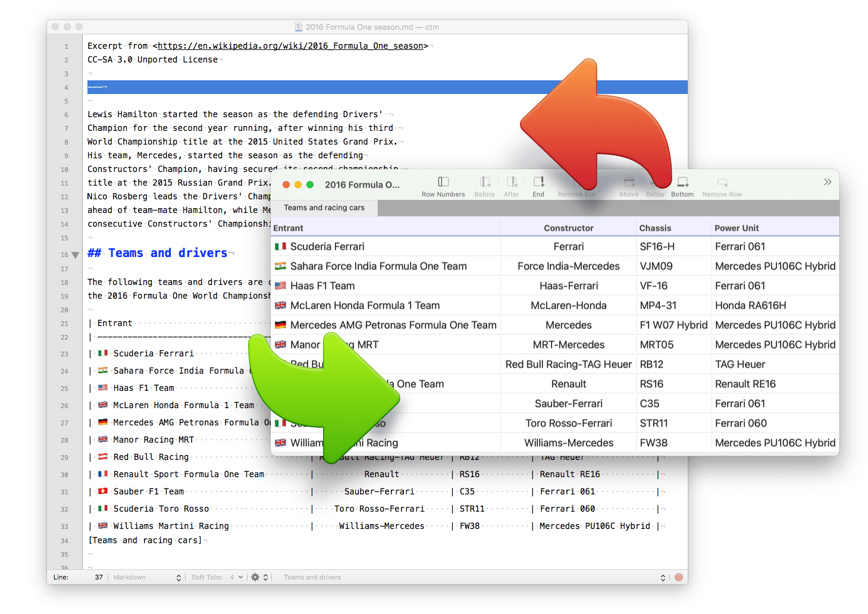Select the Toro Rosso-Ferrari cell in table window
This screenshot has width=868, height=614.
pos(569,423)
